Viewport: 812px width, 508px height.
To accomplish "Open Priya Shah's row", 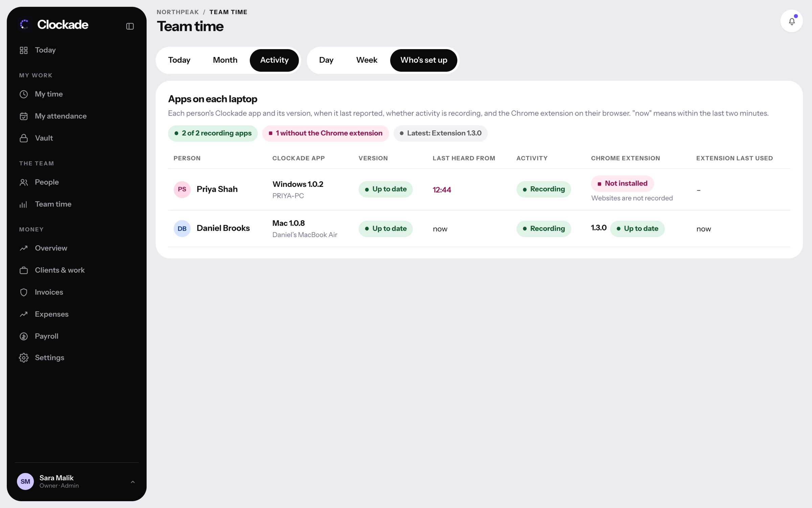I will pos(479,190).
